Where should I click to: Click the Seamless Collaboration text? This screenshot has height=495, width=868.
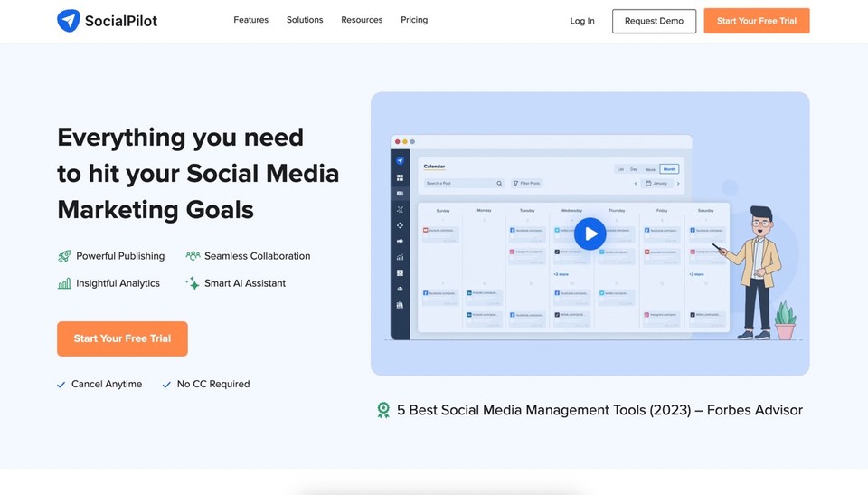(x=257, y=256)
